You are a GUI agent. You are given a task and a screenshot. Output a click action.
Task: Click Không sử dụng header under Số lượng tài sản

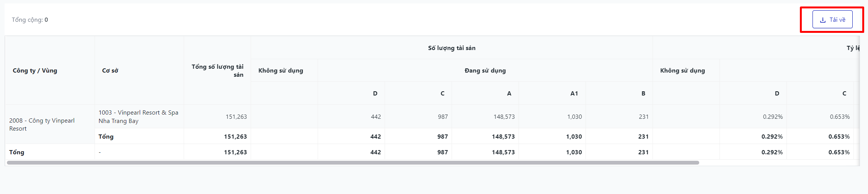[x=281, y=71]
